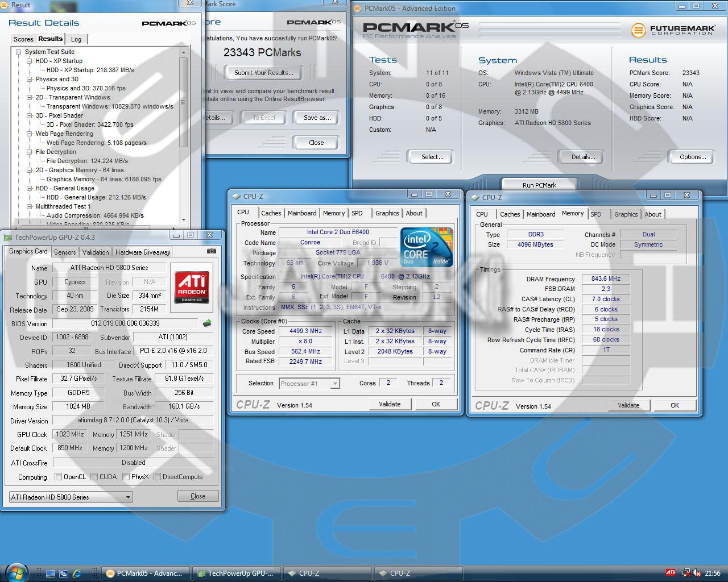
Task: Open the Mainboard tab in the CPU-Z CPU window
Action: point(302,213)
